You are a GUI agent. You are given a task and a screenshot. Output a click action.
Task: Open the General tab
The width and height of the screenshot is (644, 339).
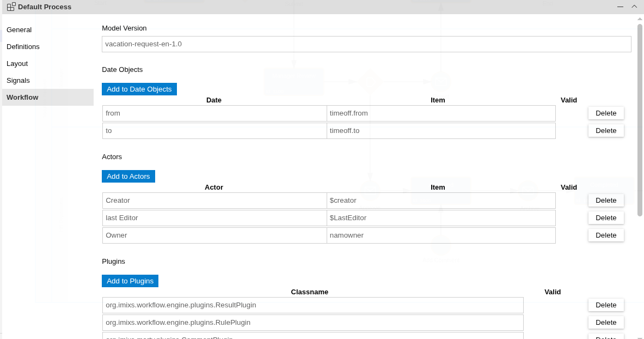point(19,29)
